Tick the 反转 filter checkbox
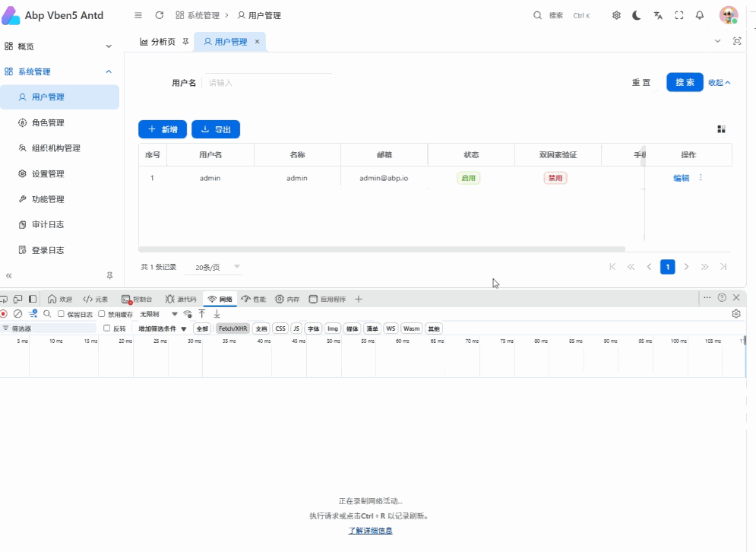Screen dimensions: 756x552 coord(107,328)
